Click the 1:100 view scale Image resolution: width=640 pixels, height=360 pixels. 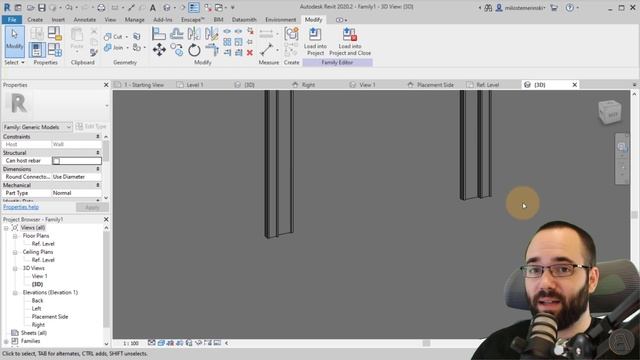pos(131,343)
